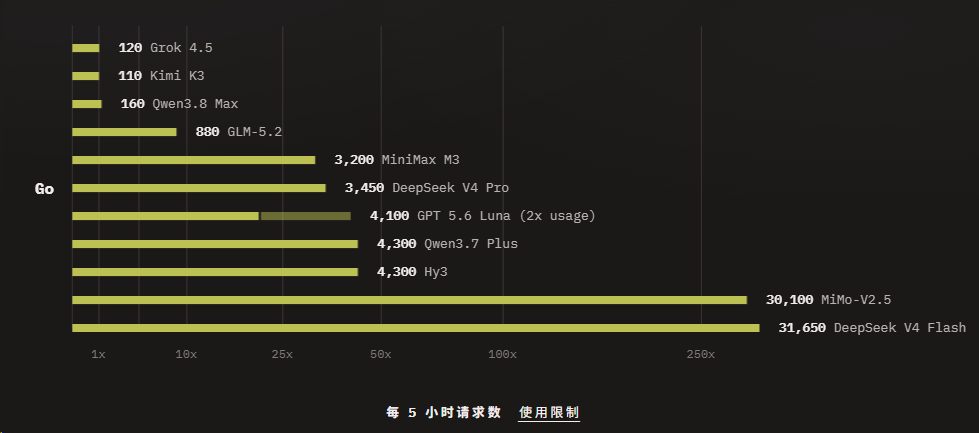Click the DeepSeek V4 Pro bar
This screenshot has height=433, width=979.
click(199, 188)
